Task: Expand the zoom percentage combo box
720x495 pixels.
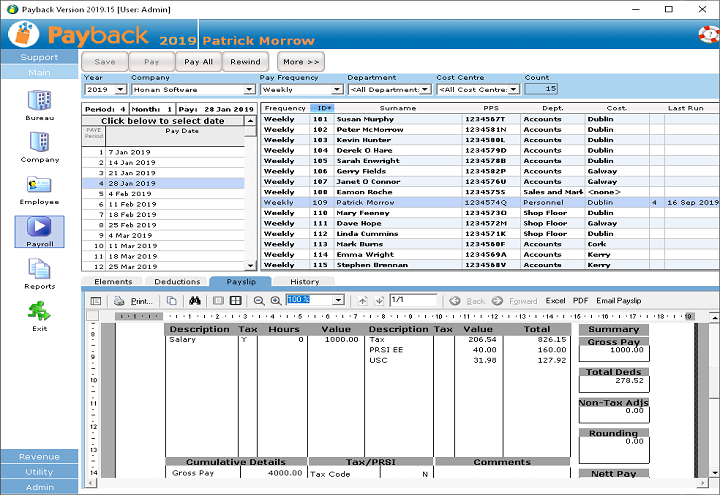Action: click(338, 300)
